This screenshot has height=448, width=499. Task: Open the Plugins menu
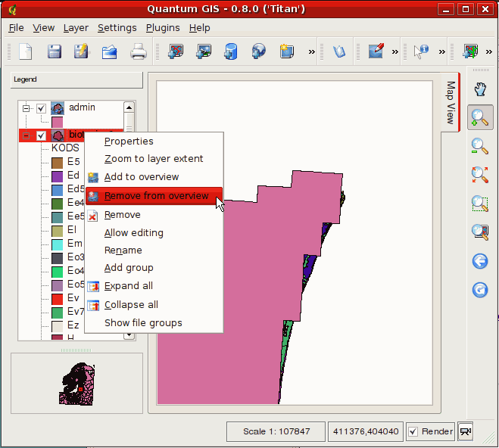163,28
